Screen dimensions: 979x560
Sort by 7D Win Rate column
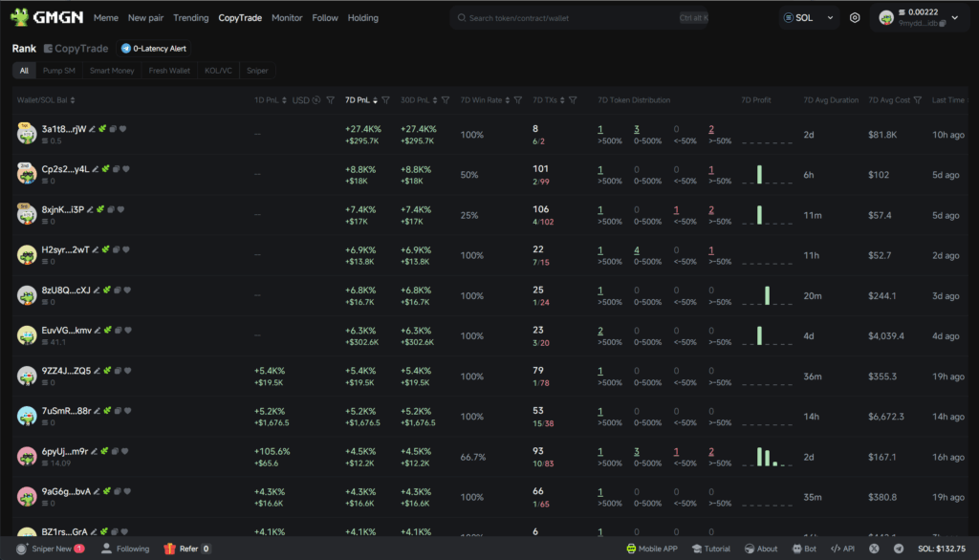(x=508, y=99)
